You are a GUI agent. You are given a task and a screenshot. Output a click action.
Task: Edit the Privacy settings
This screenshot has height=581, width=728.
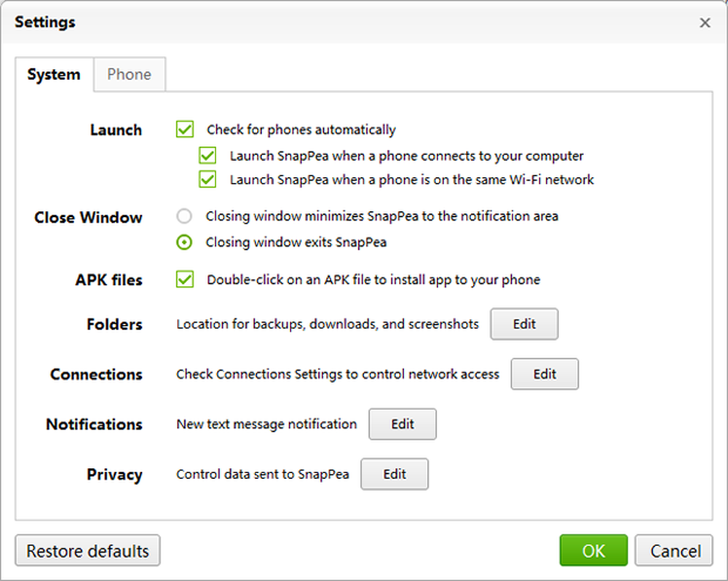point(395,474)
